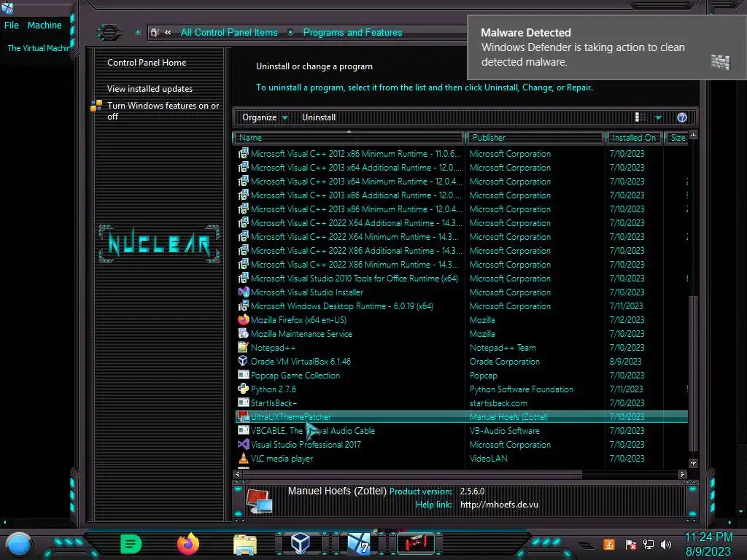Sort by the Name column header
This screenshot has width=747, height=560.
click(x=349, y=138)
